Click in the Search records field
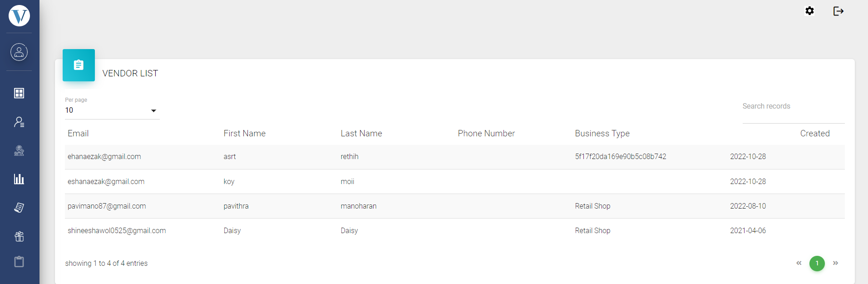The width and height of the screenshot is (868, 284). pyautogui.click(x=793, y=106)
